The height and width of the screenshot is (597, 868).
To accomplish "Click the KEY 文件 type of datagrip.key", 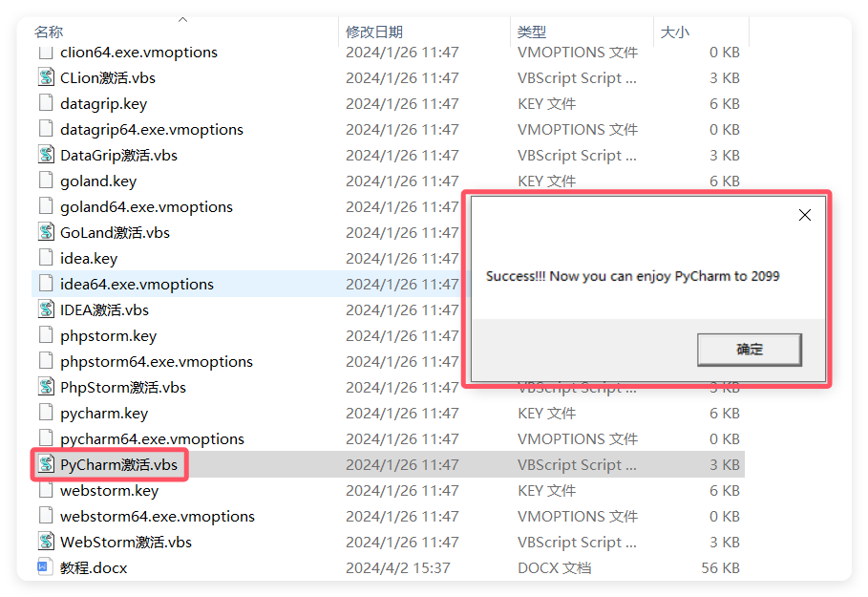I will pos(547,104).
